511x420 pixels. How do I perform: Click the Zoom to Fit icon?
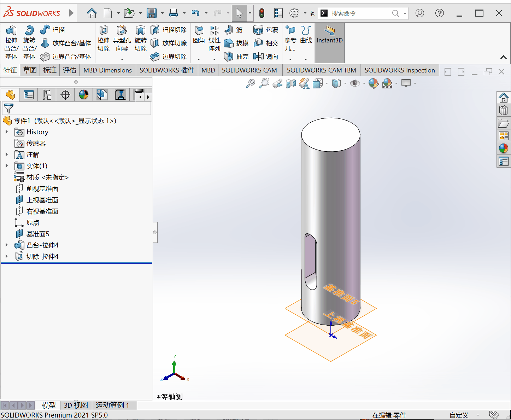click(251, 84)
